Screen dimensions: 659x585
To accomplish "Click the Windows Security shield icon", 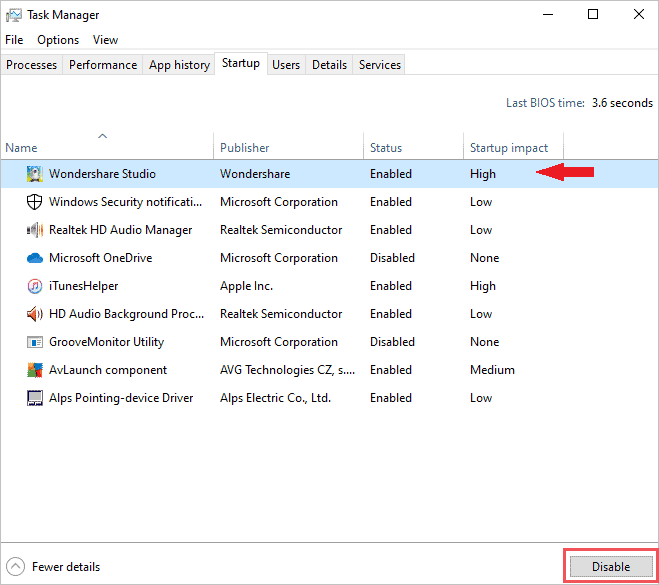I will pyautogui.click(x=34, y=202).
